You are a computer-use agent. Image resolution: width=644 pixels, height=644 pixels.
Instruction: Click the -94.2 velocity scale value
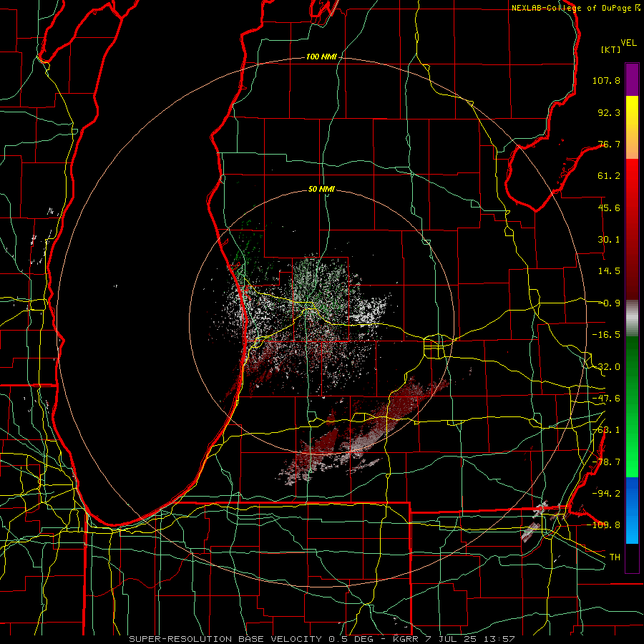606,493
